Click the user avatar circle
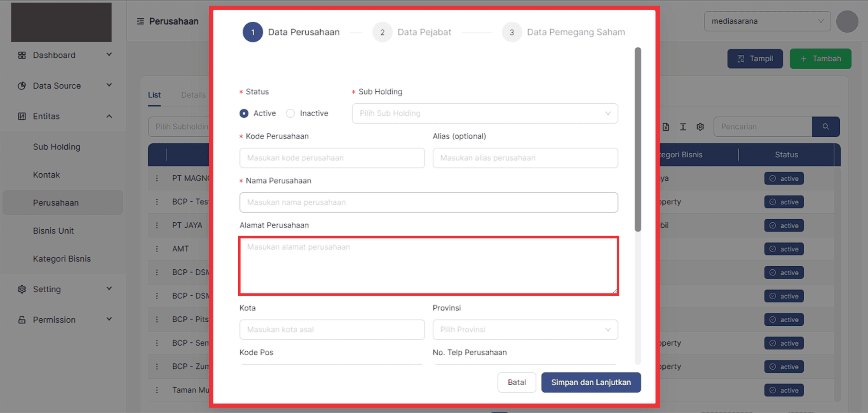 tap(847, 21)
